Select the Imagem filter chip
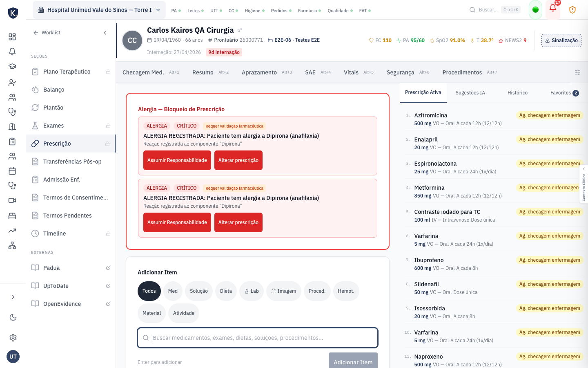 pyautogui.click(x=284, y=291)
